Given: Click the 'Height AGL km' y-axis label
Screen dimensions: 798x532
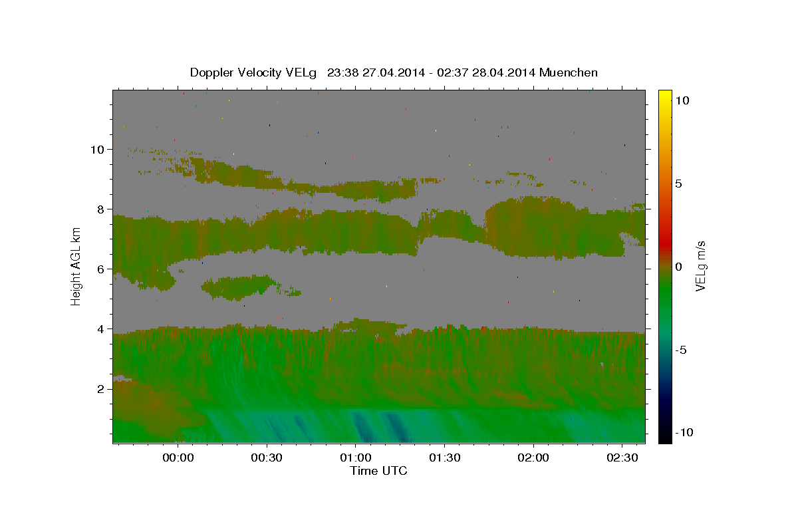Looking at the screenshot, I should click(76, 265).
